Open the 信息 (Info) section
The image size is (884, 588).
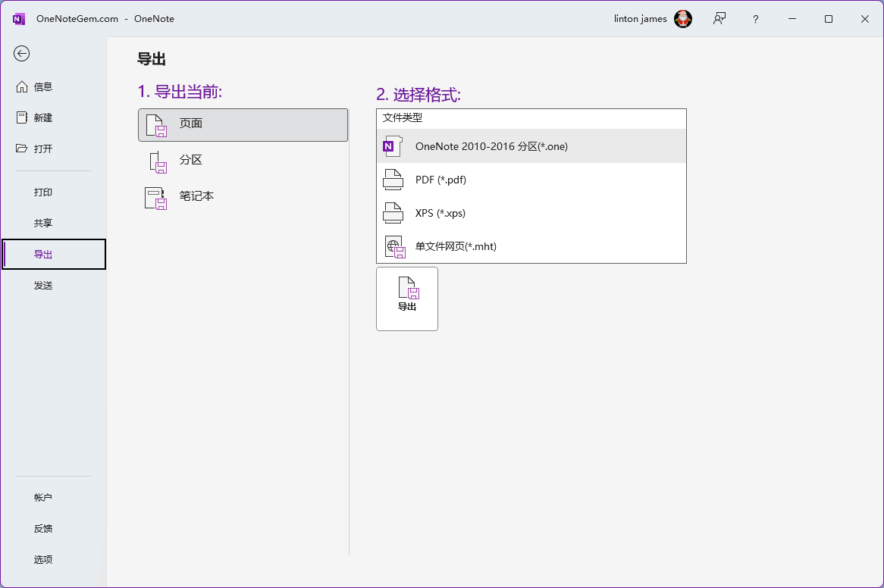(43, 87)
